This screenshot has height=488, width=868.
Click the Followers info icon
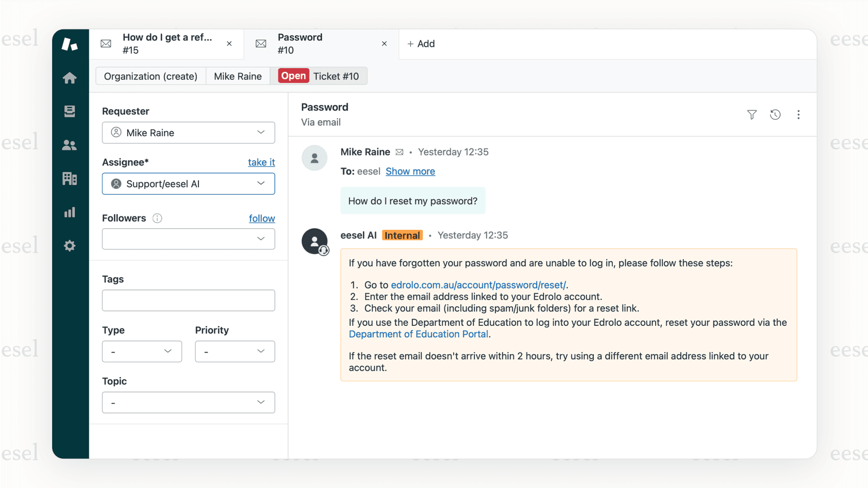point(157,218)
